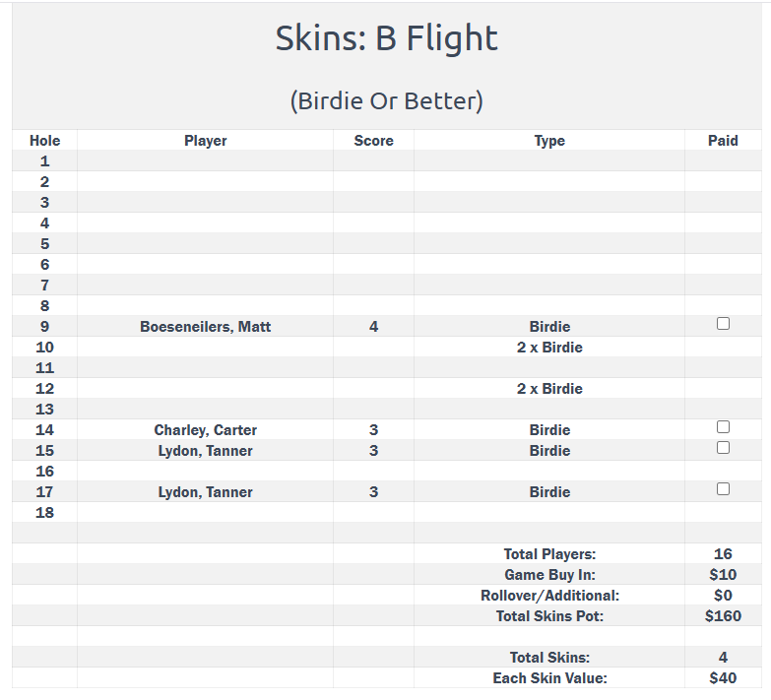The width and height of the screenshot is (771, 700).
Task: Click the Skins: B Flight title
Action: pyautogui.click(x=386, y=38)
